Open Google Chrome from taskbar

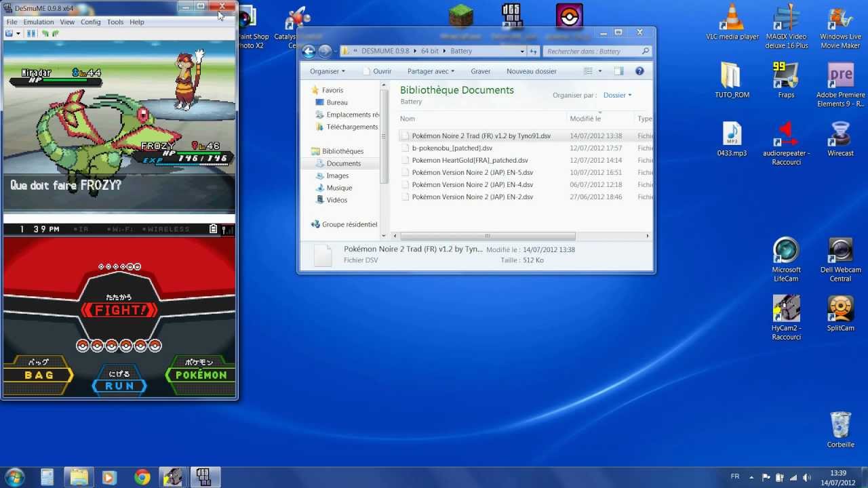[142, 477]
